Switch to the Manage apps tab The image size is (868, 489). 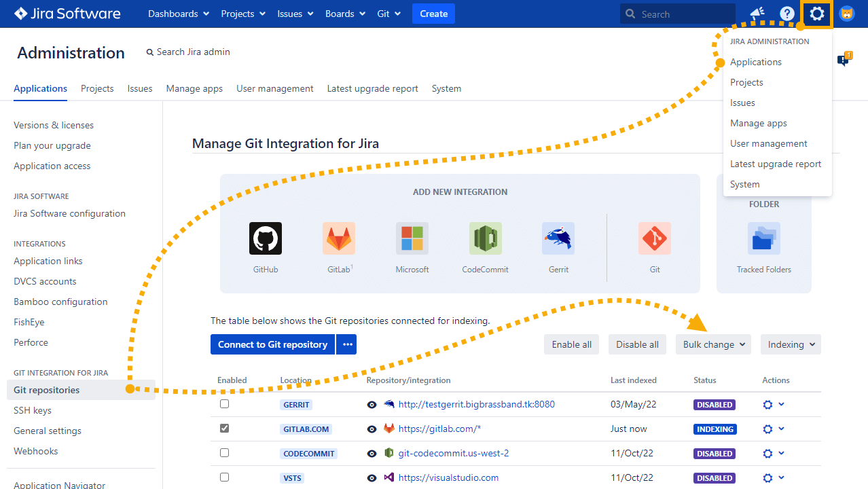pyautogui.click(x=194, y=88)
